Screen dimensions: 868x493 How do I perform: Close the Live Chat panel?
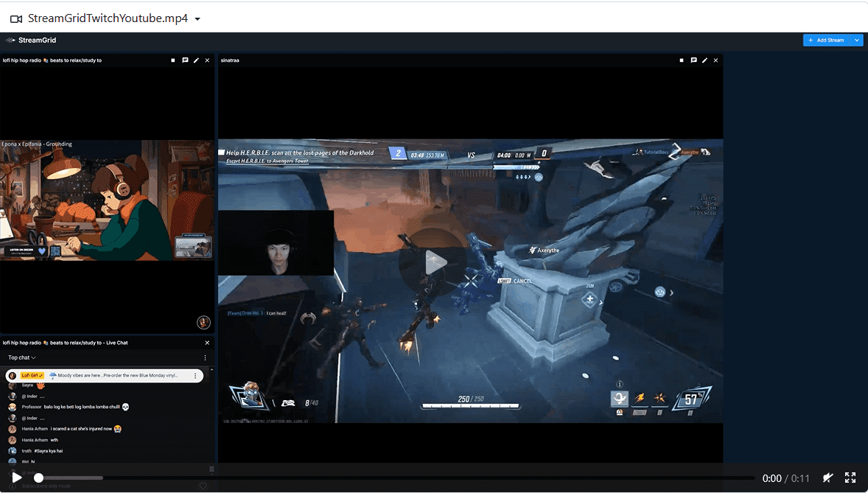pos(207,343)
